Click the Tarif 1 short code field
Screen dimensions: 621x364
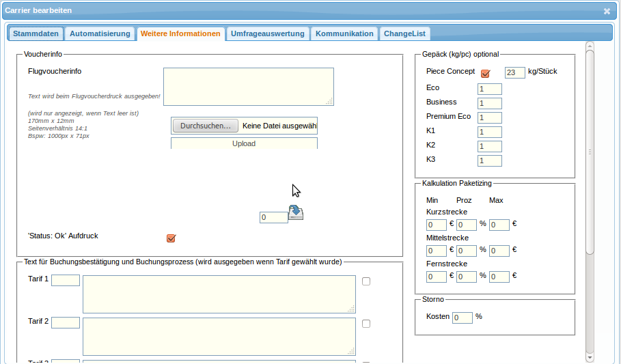pyautogui.click(x=66, y=280)
